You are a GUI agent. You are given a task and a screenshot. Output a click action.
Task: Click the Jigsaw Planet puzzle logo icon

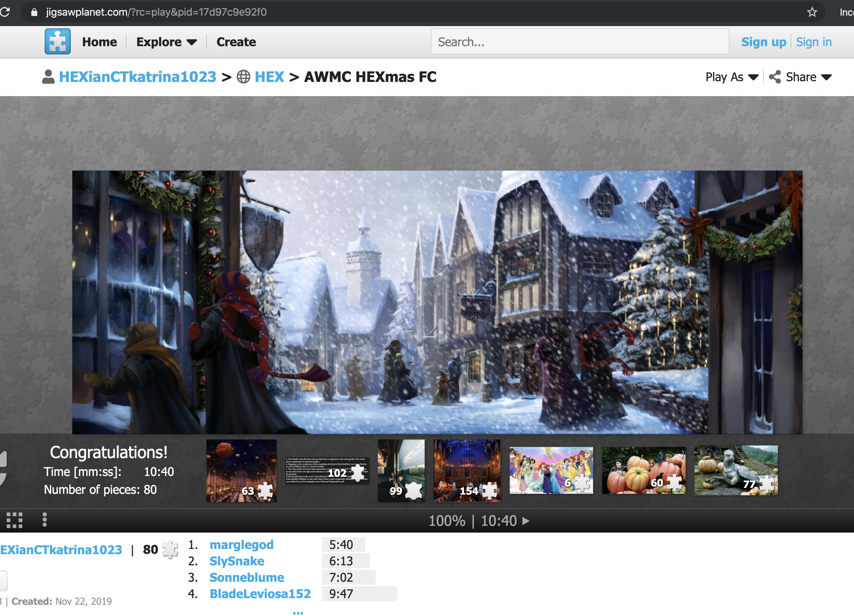[x=58, y=41]
